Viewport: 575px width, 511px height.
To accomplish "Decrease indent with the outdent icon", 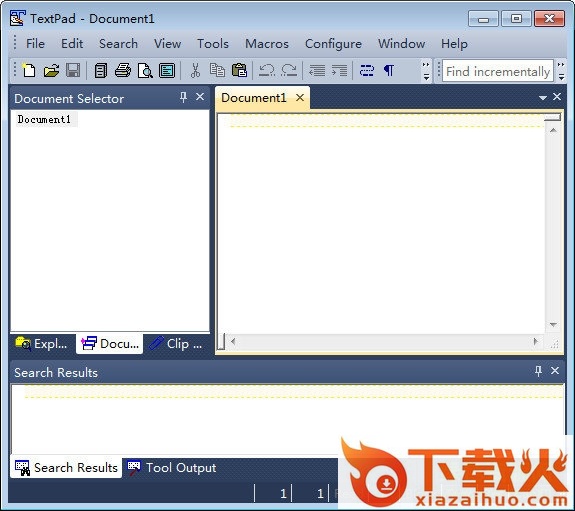I will click(317, 70).
